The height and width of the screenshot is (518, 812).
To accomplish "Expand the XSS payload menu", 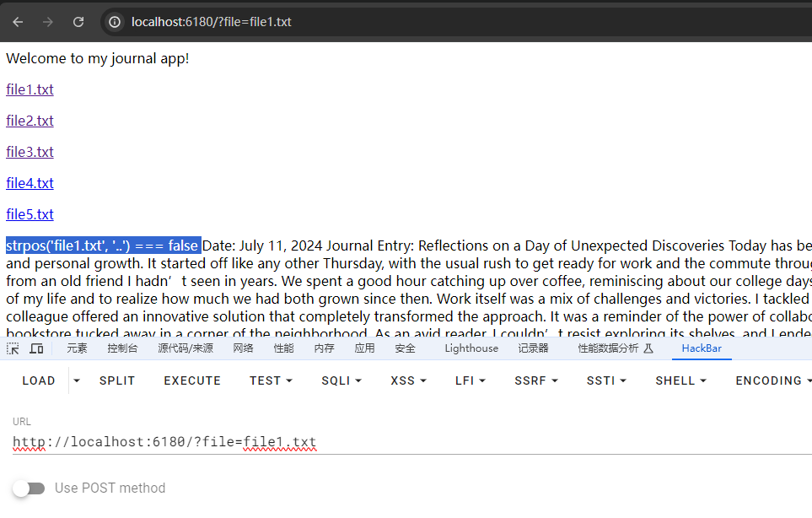I will pyautogui.click(x=408, y=380).
